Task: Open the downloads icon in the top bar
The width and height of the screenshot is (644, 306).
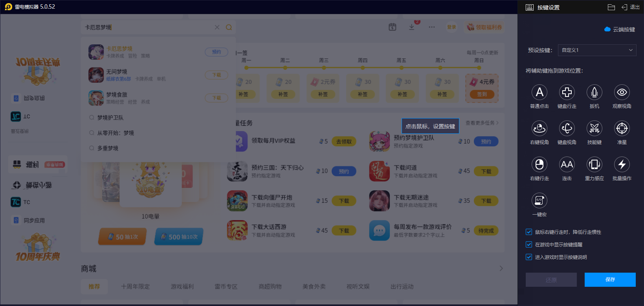Action: pos(411,27)
